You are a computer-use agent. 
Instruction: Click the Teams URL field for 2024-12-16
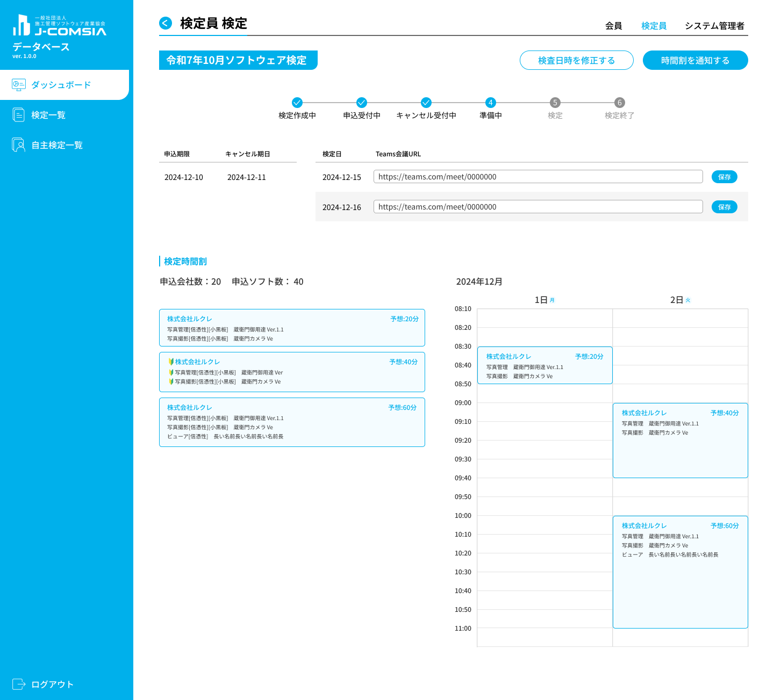pos(537,207)
